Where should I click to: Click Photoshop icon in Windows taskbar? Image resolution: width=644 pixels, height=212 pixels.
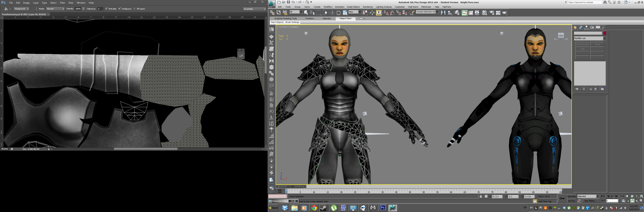pos(383,208)
